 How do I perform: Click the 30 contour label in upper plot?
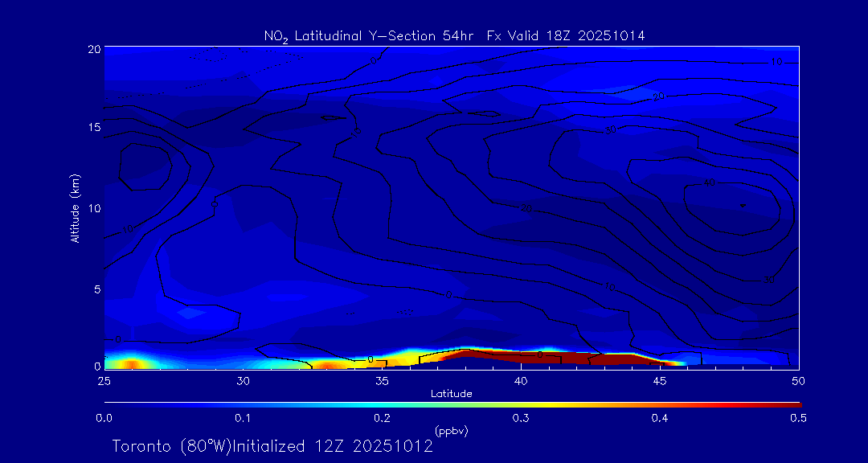[x=611, y=129]
